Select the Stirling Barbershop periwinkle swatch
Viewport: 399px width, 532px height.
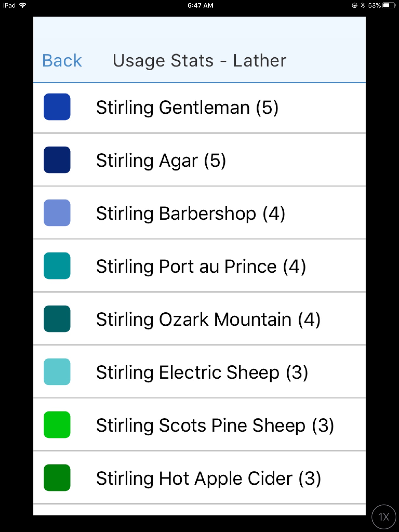[57, 213]
